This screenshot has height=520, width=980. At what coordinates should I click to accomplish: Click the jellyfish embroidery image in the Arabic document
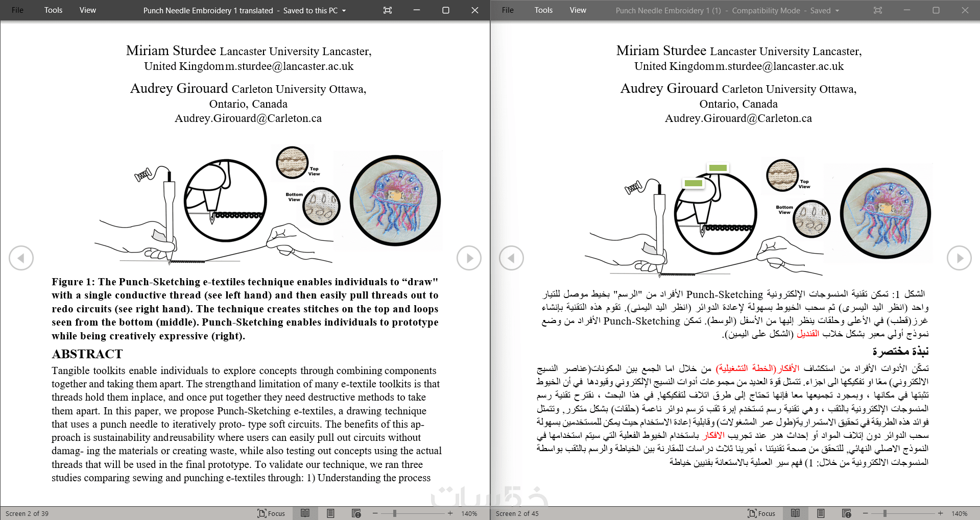(x=886, y=213)
